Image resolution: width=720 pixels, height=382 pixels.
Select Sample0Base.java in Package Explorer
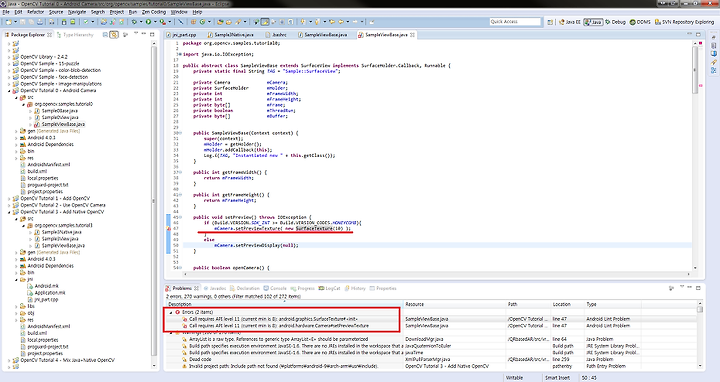click(x=59, y=111)
